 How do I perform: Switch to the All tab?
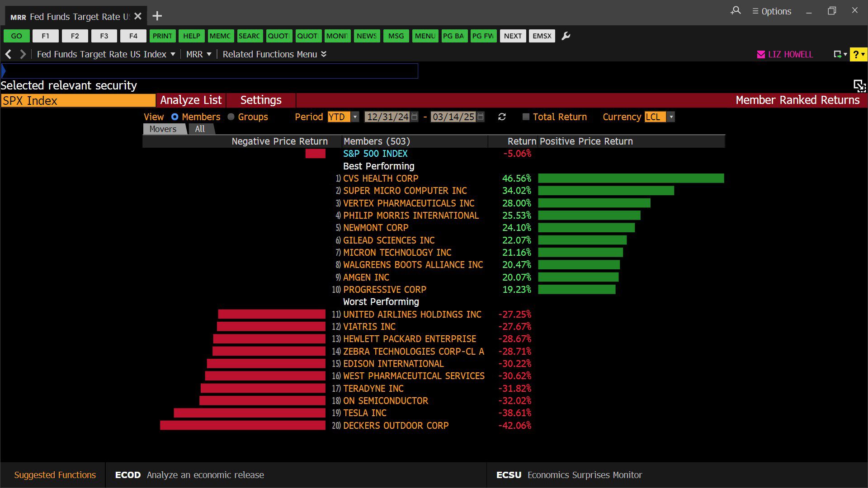pyautogui.click(x=200, y=129)
